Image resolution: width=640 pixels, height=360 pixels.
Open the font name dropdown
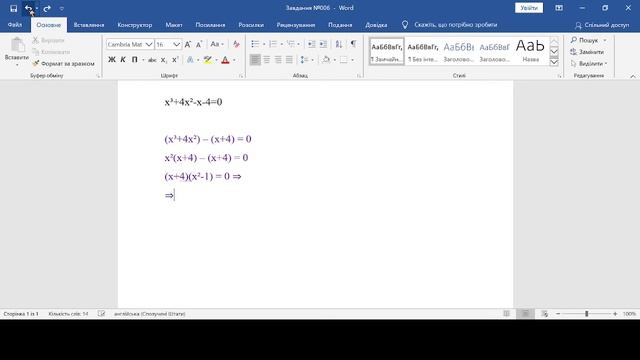[x=149, y=44]
